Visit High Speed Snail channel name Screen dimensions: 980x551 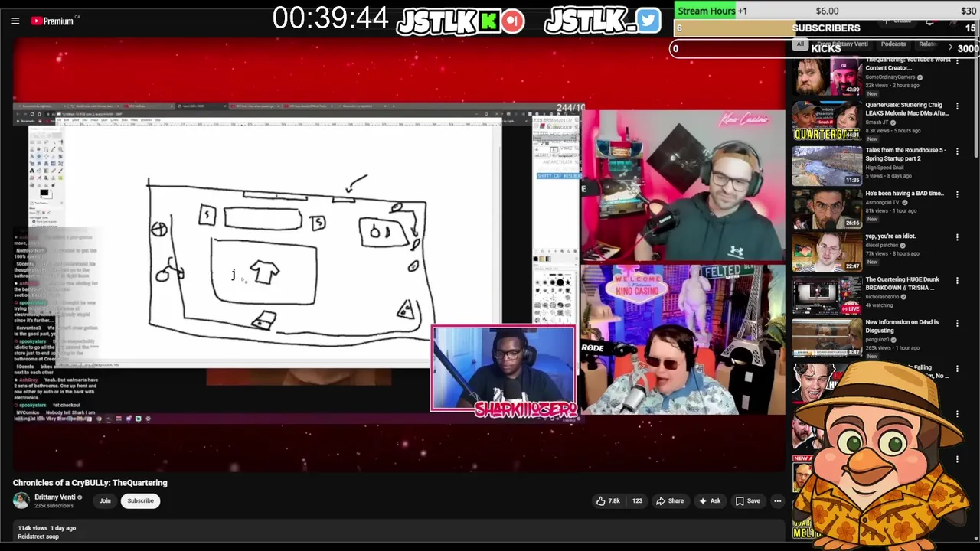887,168
